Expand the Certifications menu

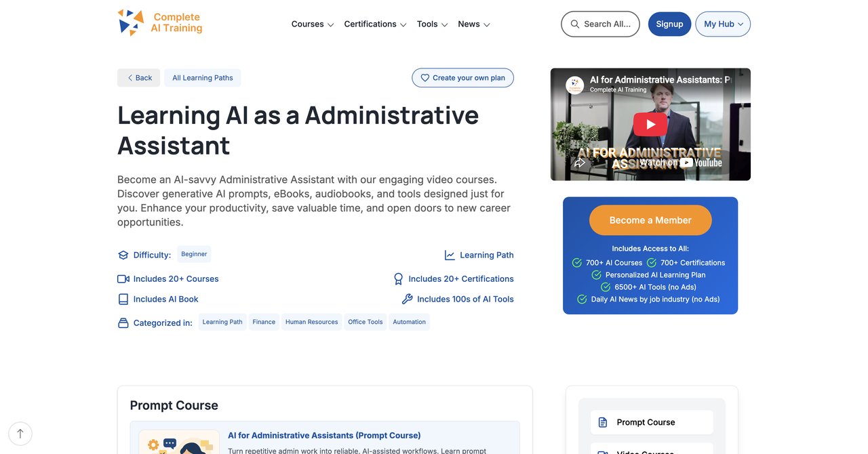coord(375,24)
